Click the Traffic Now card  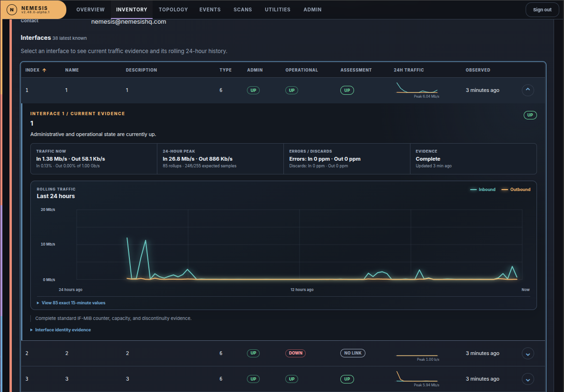[x=94, y=159]
